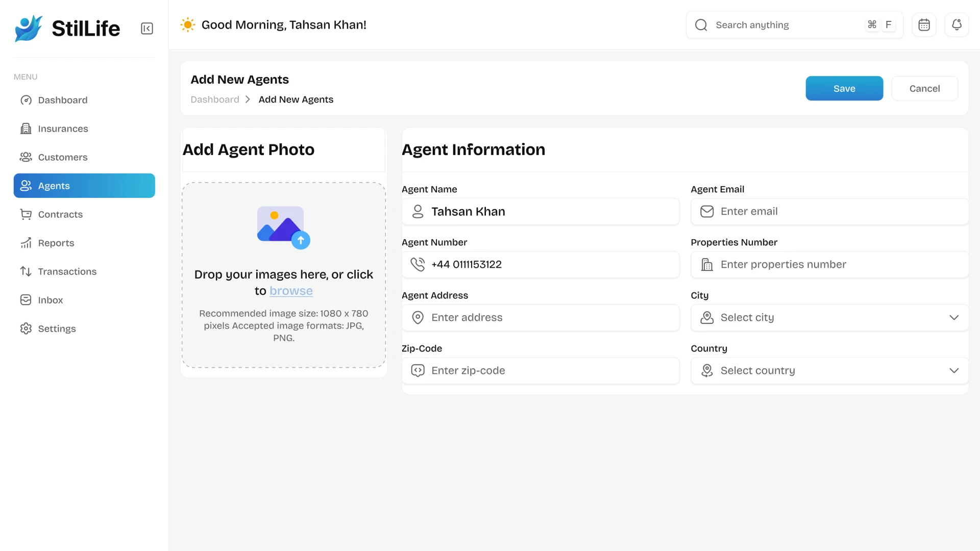980x551 pixels.
Task: Click the Transactions arrows icon in sidebar
Action: click(26, 271)
